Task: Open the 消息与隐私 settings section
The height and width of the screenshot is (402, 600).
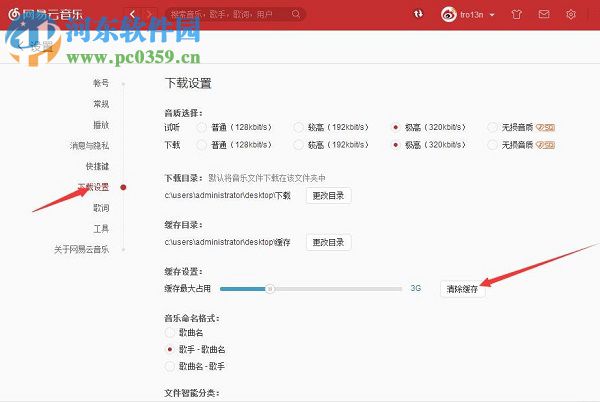Action: (x=89, y=145)
